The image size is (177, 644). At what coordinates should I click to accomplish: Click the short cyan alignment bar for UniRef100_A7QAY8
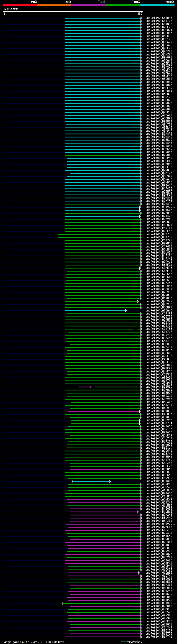click(96, 311)
